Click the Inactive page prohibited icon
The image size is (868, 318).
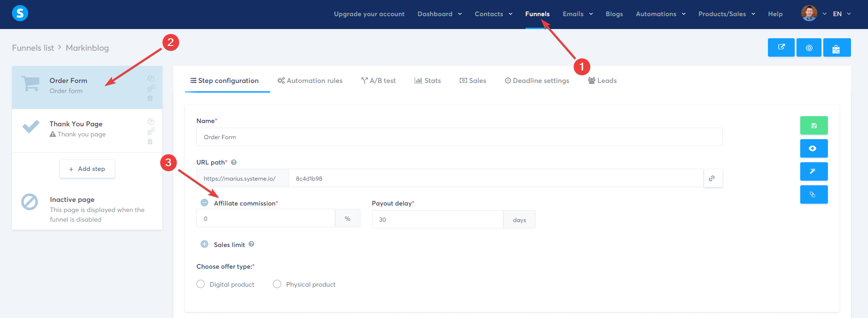(30, 202)
